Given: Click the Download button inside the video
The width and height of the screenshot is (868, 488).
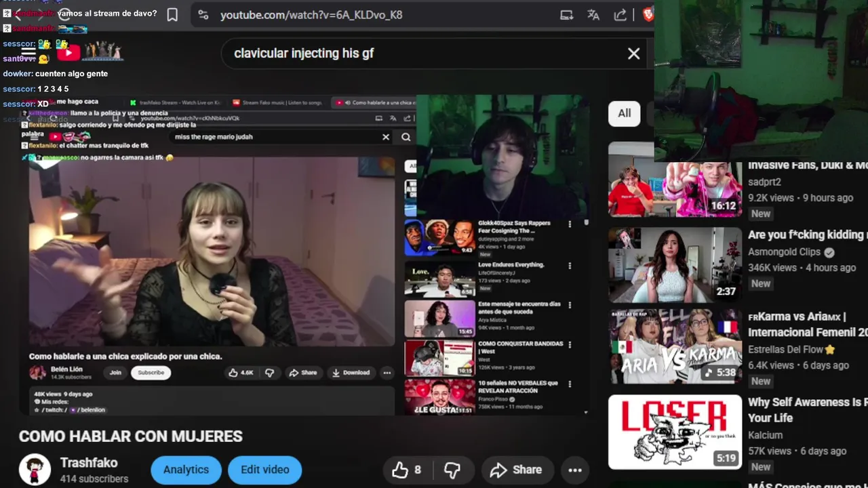Looking at the screenshot, I should pos(351,372).
